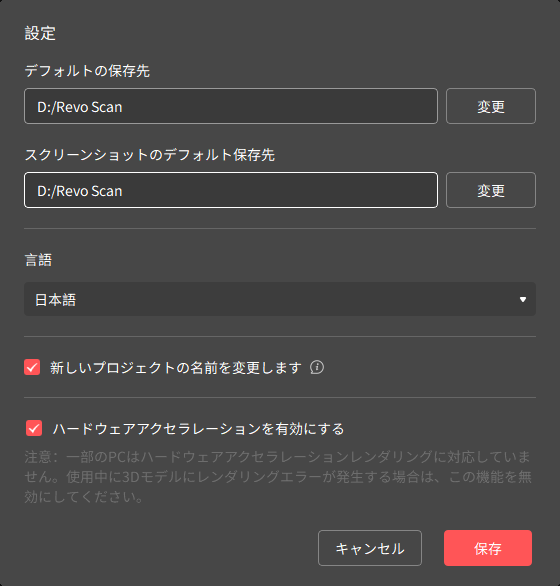The width and height of the screenshot is (560, 586).
Task: Click the 言語 section label
Action: click(x=38, y=260)
